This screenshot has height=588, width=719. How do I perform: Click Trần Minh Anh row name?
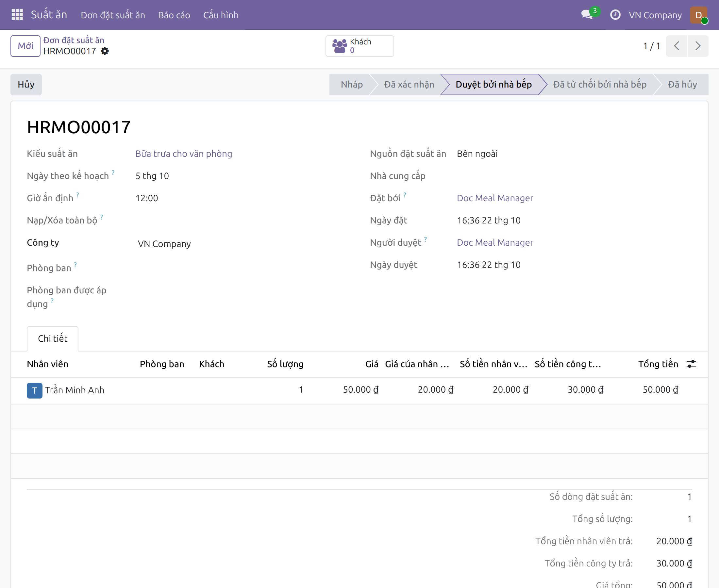(x=75, y=390)
